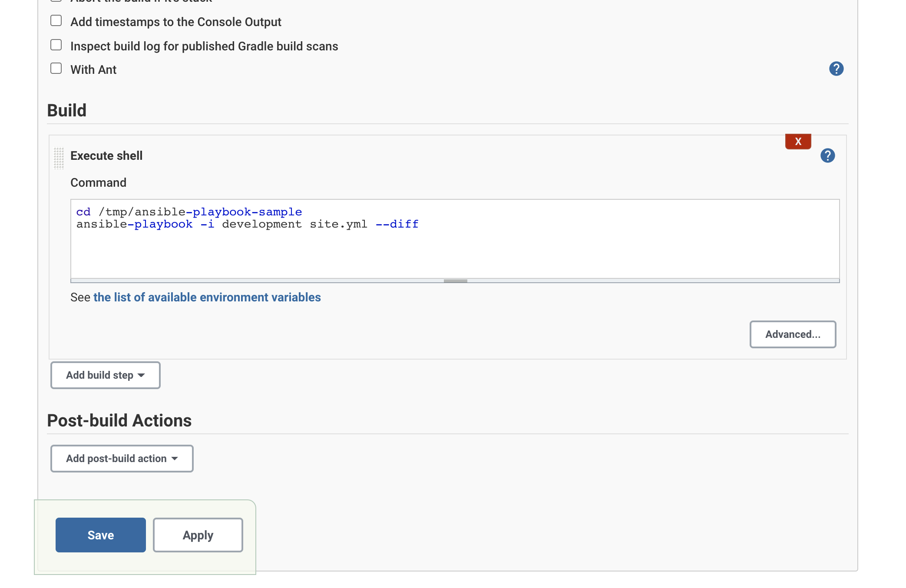Expand Advanced options for Execute shell
906x588 pixels.
pyautogui.click(x=793, y=334)
